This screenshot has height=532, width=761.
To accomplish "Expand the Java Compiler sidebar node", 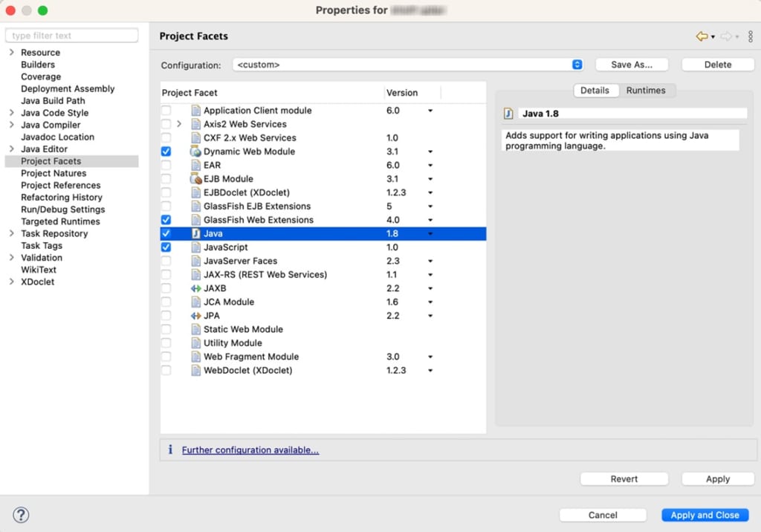I will click(11, 125).
